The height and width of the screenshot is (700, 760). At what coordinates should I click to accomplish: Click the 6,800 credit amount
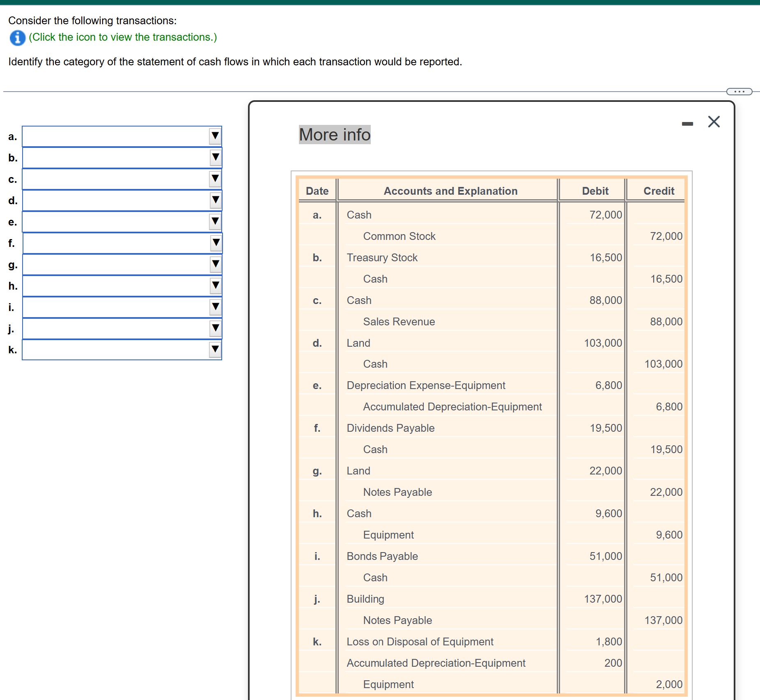[669, 407]
